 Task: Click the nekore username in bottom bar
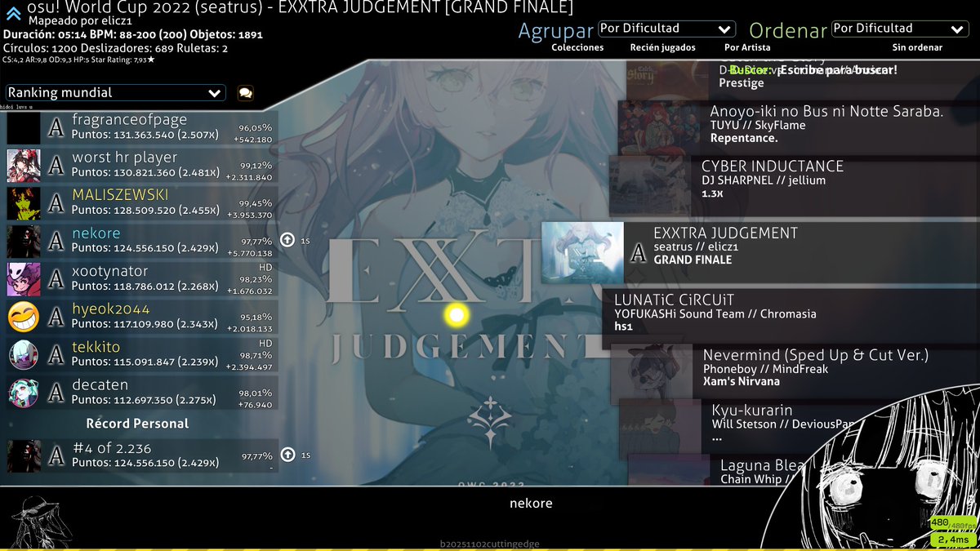tap(531, 503)
